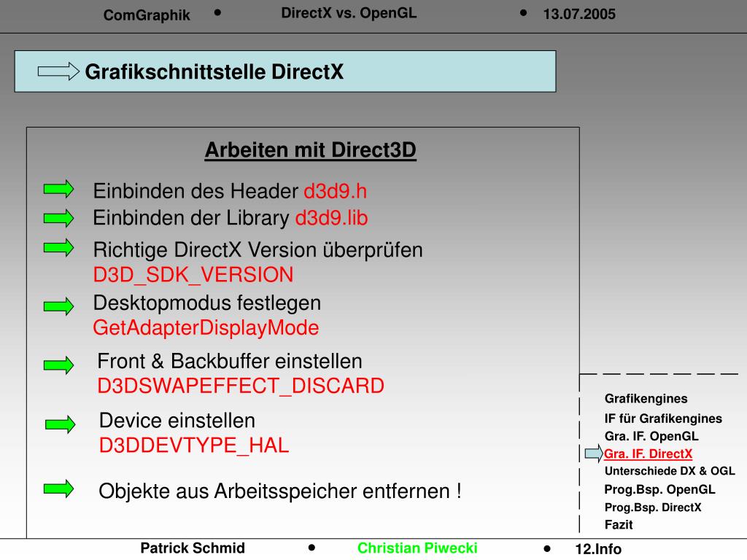
Task: Click green arrow beside Device einstellen
Action: [x=60, y=424]
